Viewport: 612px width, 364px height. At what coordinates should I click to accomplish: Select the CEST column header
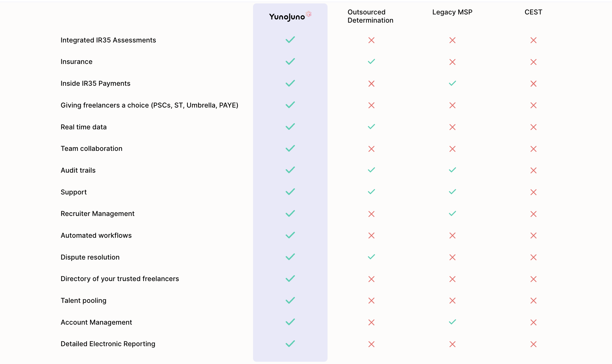(x=533, y=12)
